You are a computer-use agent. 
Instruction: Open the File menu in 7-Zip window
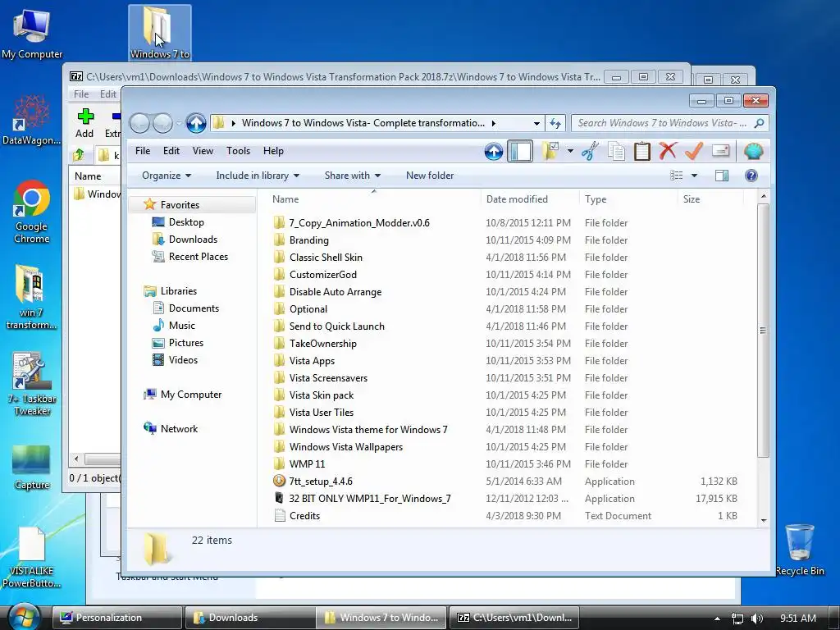[81, 94]
